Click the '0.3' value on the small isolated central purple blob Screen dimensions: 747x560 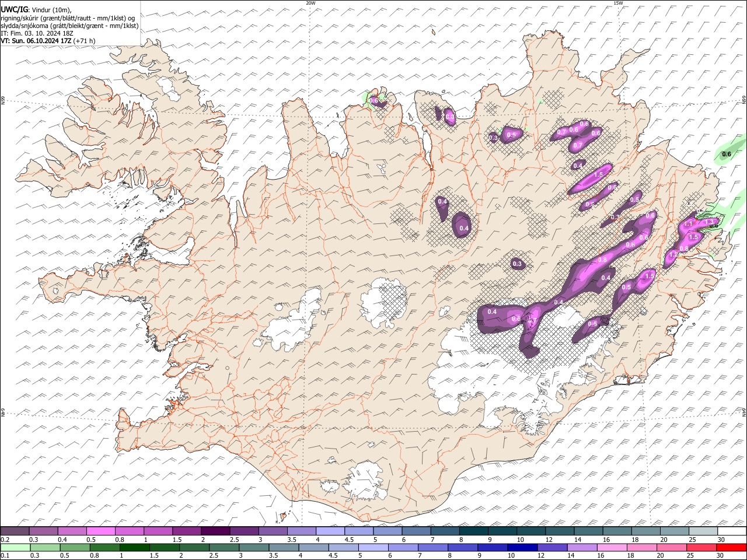(x=517, y=264)
